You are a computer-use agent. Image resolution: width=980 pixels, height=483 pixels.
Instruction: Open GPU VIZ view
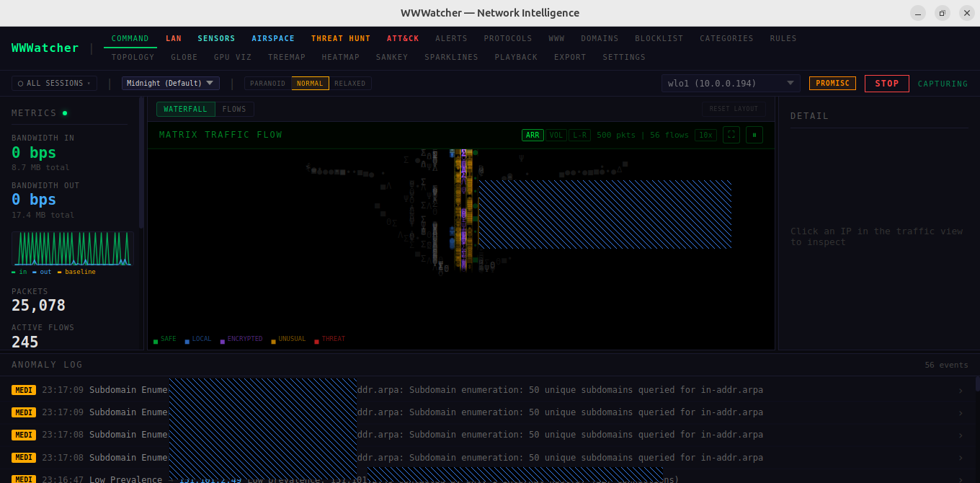(x=233, y=57)
